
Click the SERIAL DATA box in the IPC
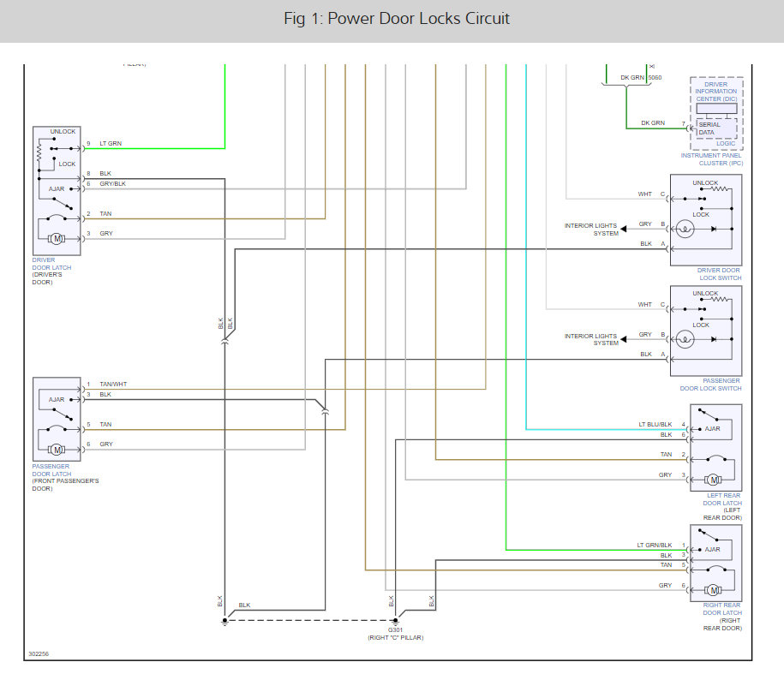tap(716, 128)
